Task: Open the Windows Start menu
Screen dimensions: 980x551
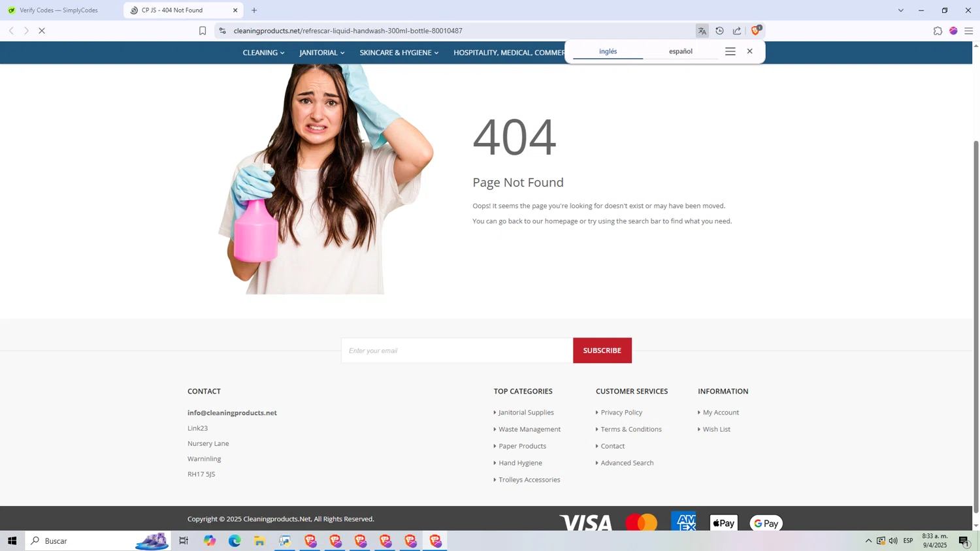Action: (x=12, y=541)
